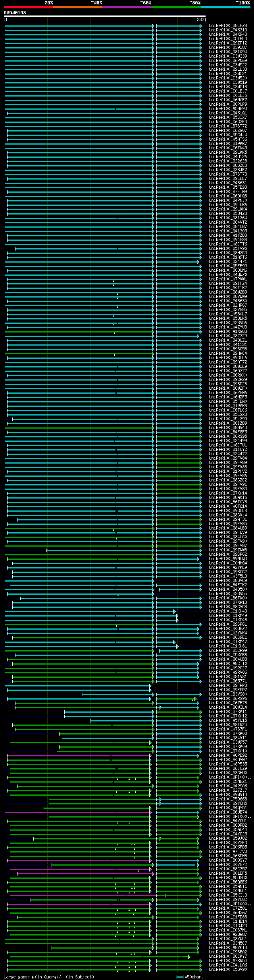The height and width of the screenshot is (980, 254).
Task: Select hit label UniRef100_C5GV90
Action: [x=228, y=969]
